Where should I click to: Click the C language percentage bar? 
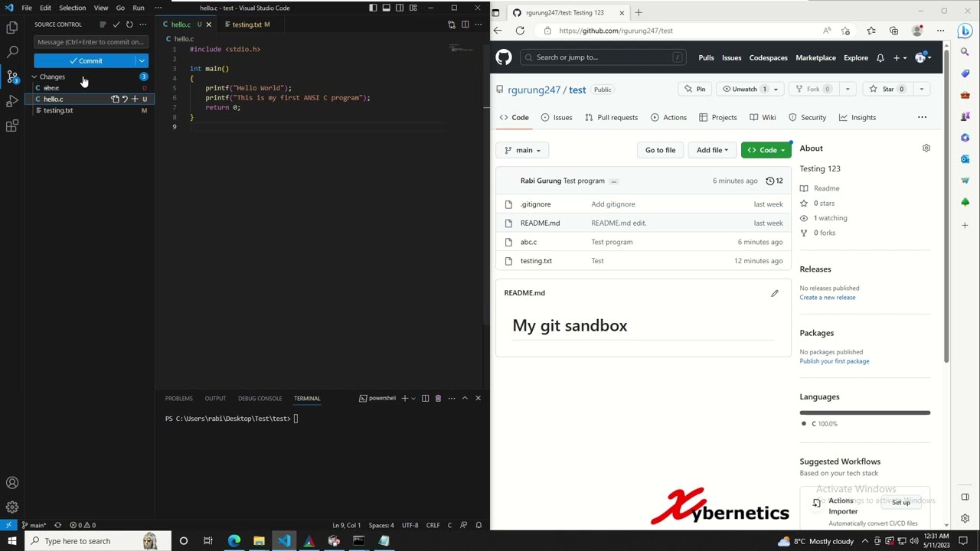pyautogui.click(x=864, y=412)
